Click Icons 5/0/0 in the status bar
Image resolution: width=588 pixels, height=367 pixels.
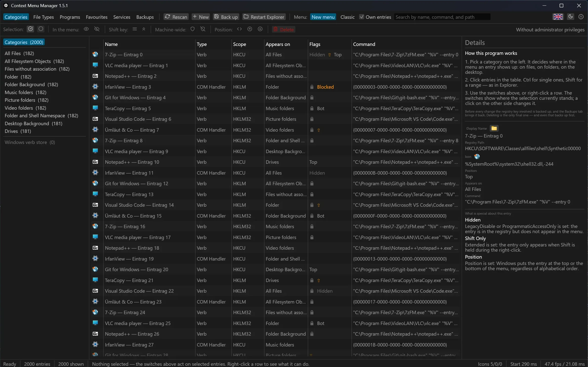tap(490, 364)
